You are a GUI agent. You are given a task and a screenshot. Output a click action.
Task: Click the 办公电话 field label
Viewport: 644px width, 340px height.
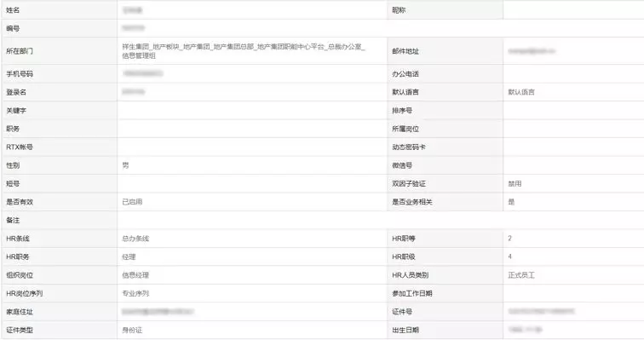coord(405,74)
